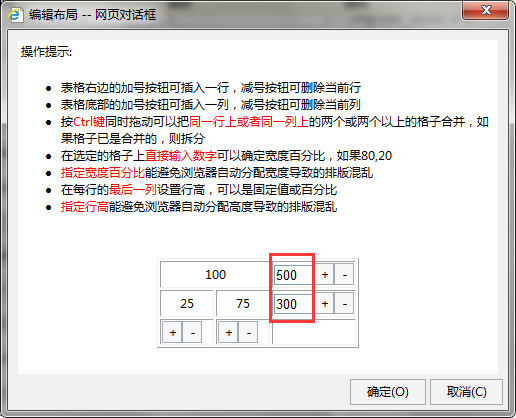The height and width of the screenshot is (418, 516).
Task: Click the empty bottom-right table cell
Action: [314, 332]
